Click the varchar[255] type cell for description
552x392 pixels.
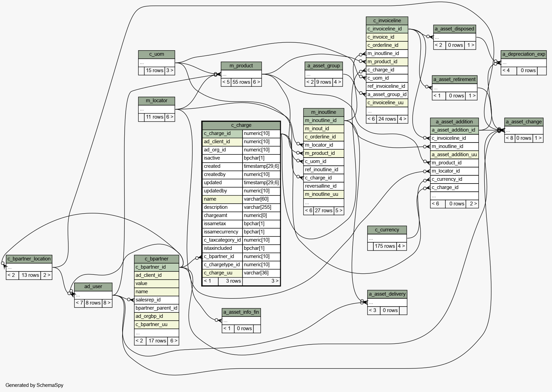tap(261, 207)
